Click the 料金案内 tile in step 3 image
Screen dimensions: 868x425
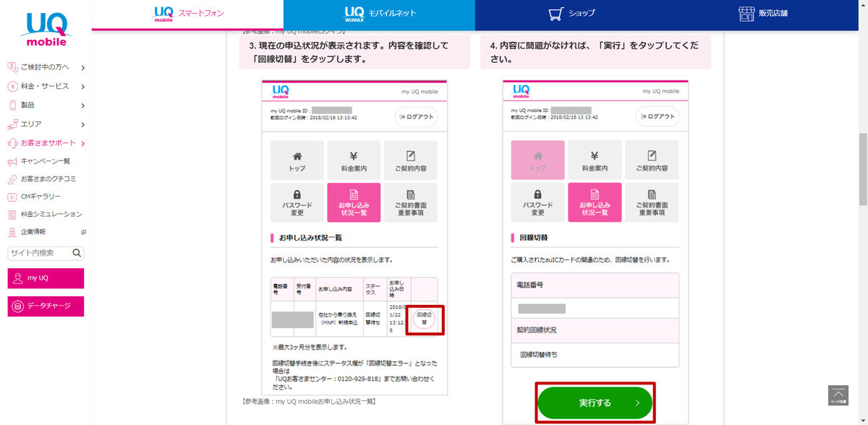coord(354,160)
